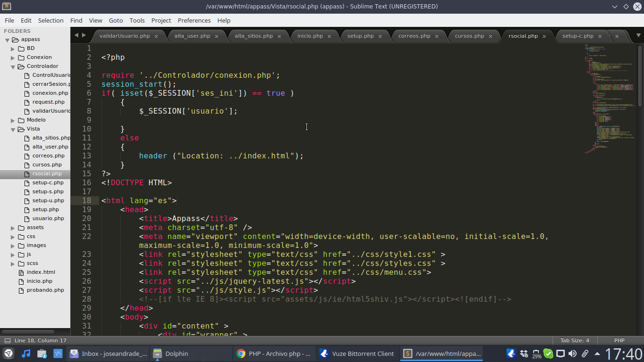This screenshot has width=644, height=362.
Task: Close the setup-c.php tab
Action: click(x=600, y=36)
